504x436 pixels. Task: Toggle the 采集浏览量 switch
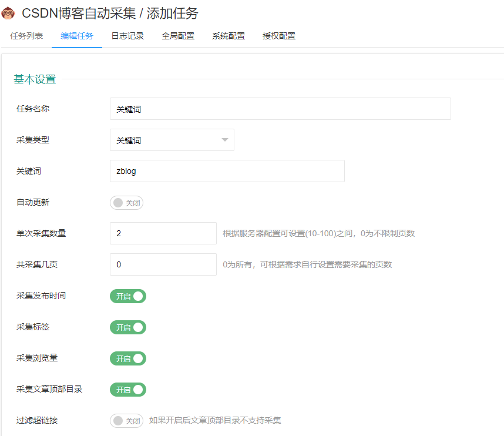(x=128, y=358)
